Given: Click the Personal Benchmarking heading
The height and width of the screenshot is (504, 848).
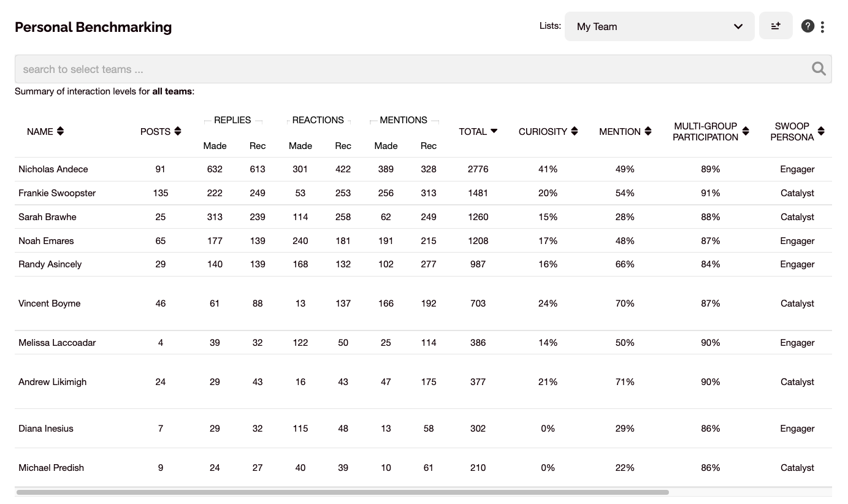Looking at the screenshot, I should 93,27.
